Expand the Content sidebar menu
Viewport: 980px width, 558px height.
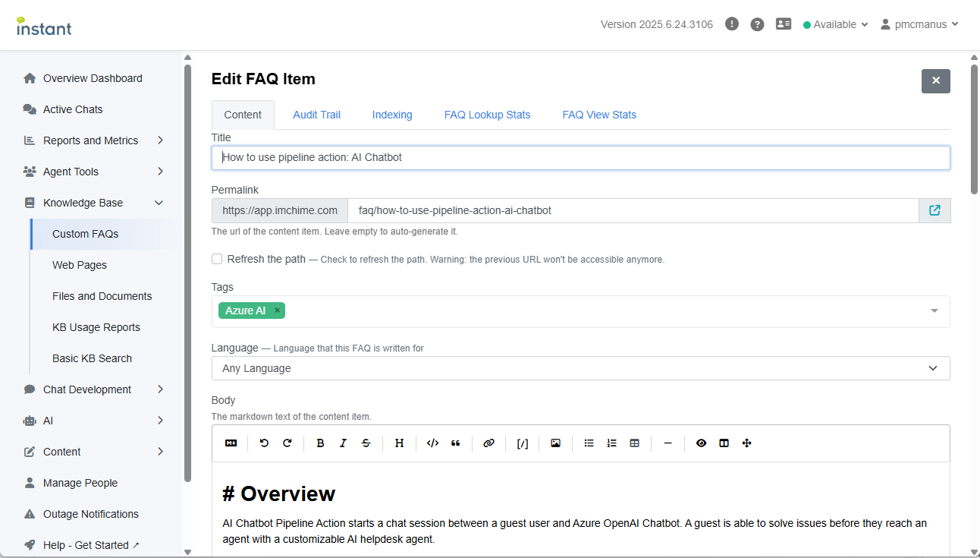point(160,452)
